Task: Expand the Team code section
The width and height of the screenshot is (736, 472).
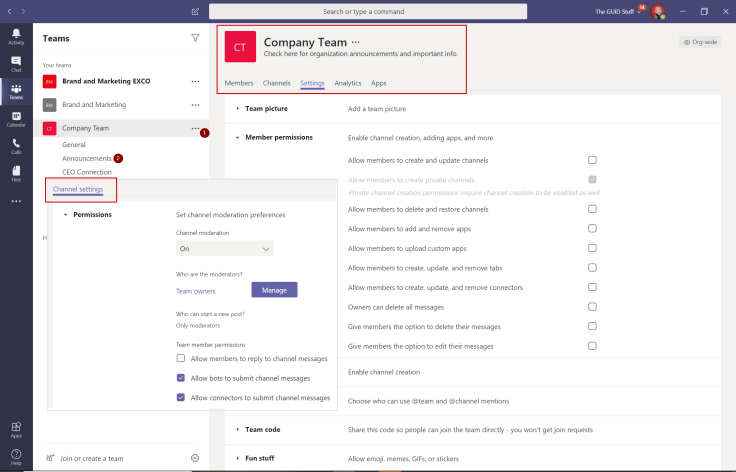Action: (x=238, y=429)
